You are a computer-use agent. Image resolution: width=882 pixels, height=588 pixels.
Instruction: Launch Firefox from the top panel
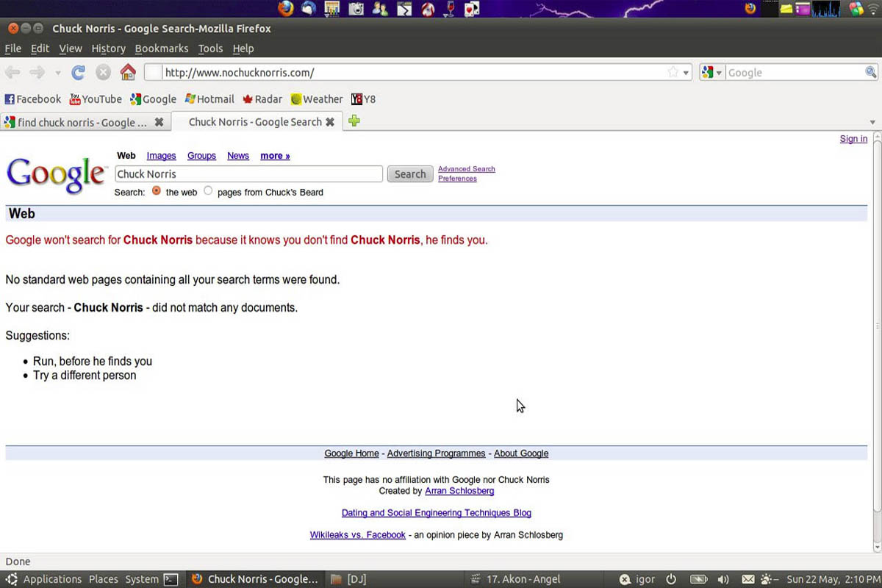[x=286, y=9]
